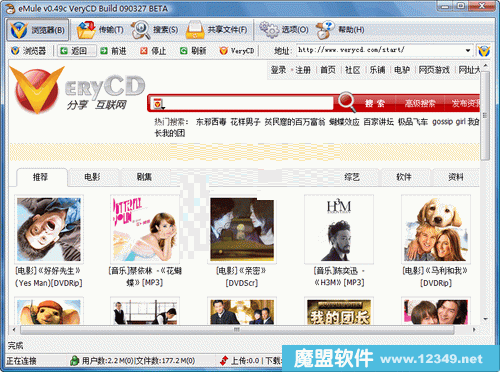Click hot search term 花样男子

tap(245, 122)
